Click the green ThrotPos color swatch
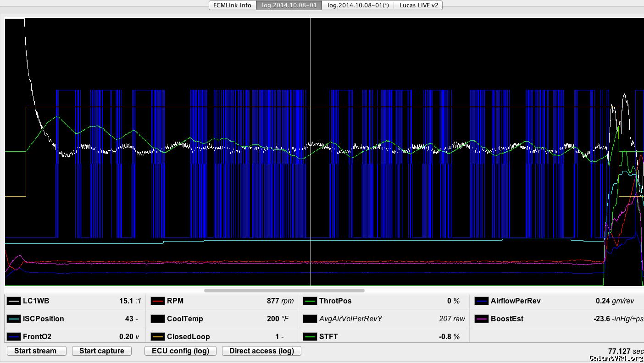Image resolution: width=644 pixels, height=363 pixels. coord(310,301)
